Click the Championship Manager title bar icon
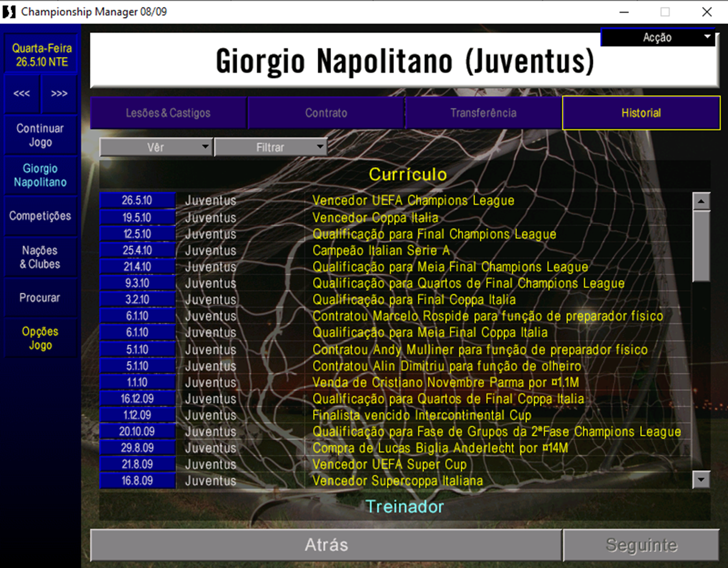Viewport: 728px width, 568px height. [x=9, y=12]
